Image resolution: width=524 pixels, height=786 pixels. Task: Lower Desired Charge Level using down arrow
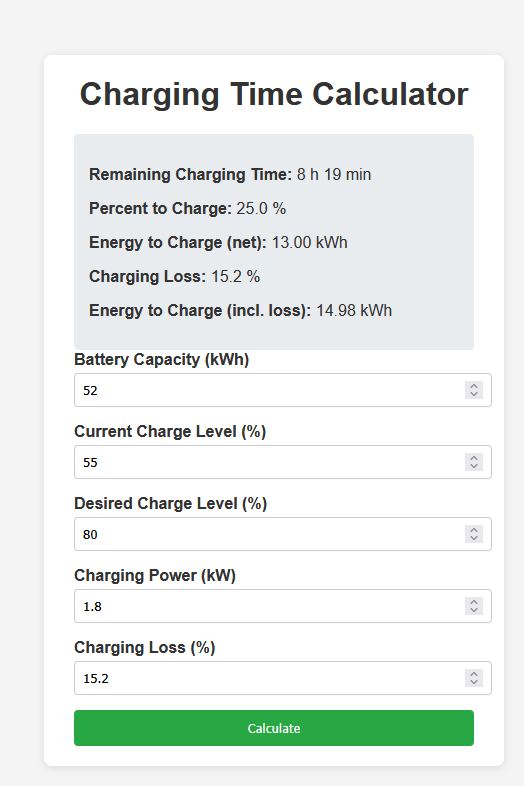point(474,538)
